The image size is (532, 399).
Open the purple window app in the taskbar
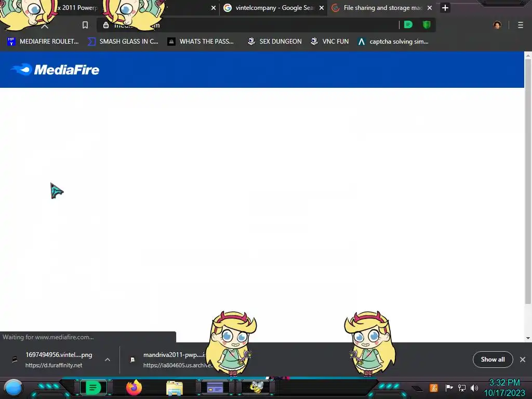coord(215,388)
